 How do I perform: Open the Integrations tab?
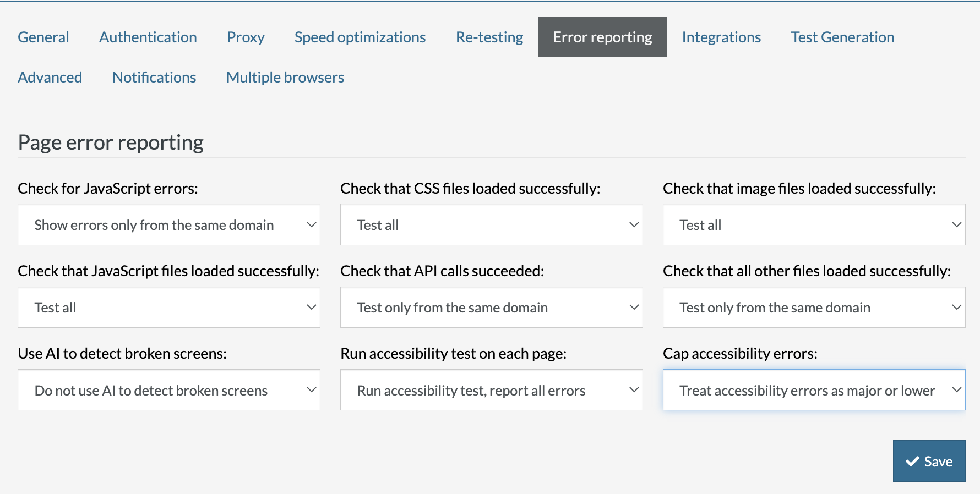pos(721,37)
